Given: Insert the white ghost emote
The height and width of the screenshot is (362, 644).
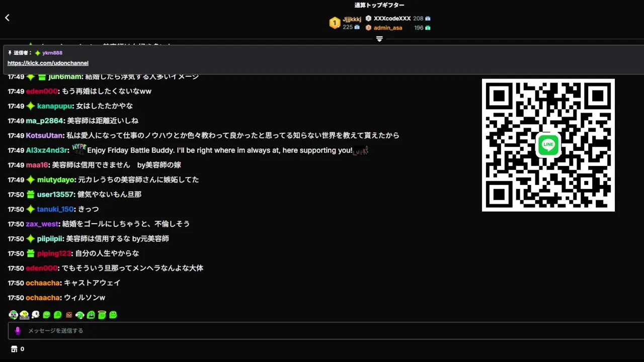Looking at the screenshot, I should (x=35, y=315).
